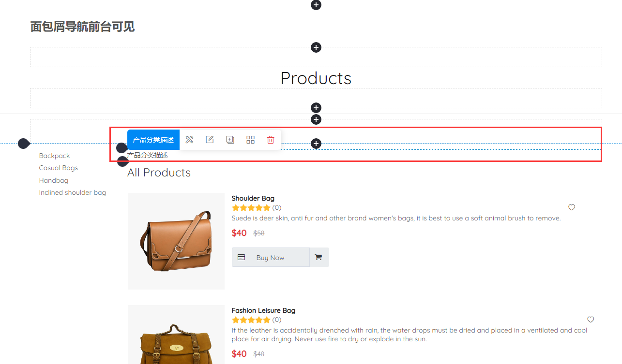This screenshot has width=622, height=364.
Task: Toggle the wishlist heart for Fashion Leisure Bag
Action: (591, 320)
